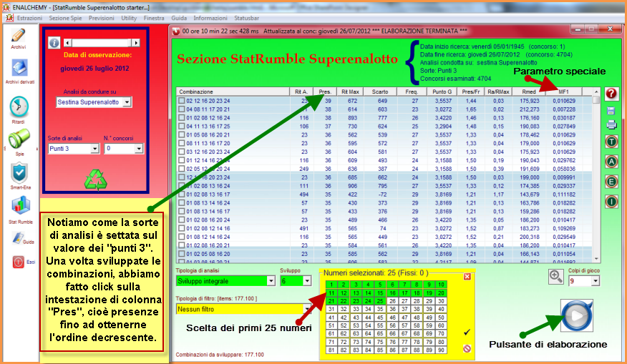Open Archivi derivati from the sidebar
The image size is (627, 364).
point(19,68)
